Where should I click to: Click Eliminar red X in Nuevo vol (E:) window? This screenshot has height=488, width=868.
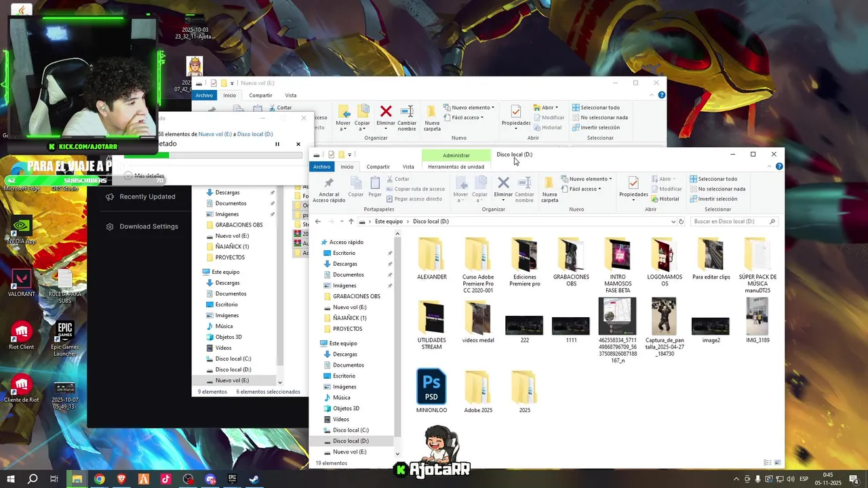pos(386,111)
